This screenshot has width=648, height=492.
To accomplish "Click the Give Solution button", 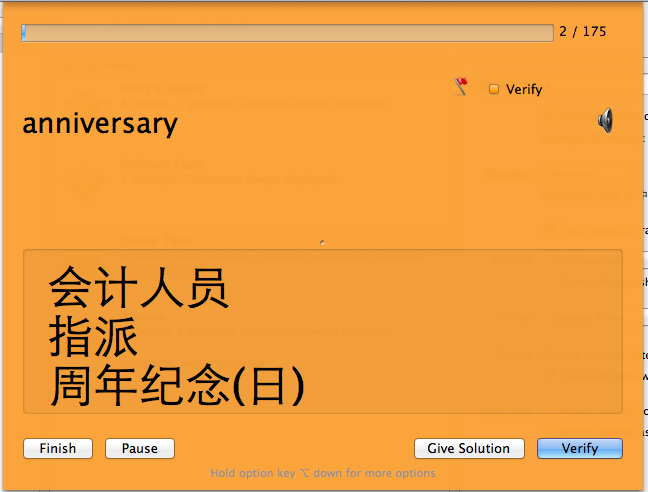I will tap(469, 448).
